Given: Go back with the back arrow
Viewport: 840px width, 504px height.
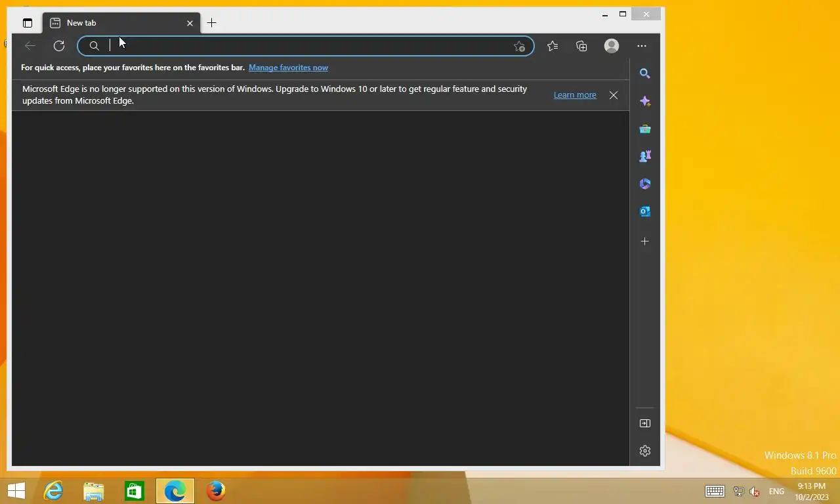Looking at the screenshot, I should [x=30, y=46].
